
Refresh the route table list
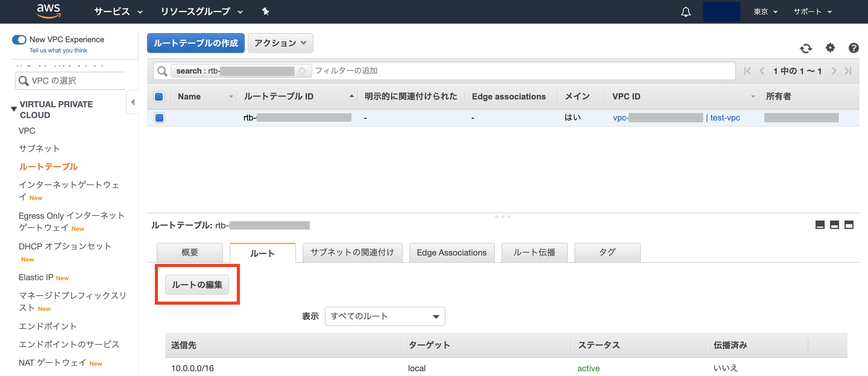click(x=806, y=48)
